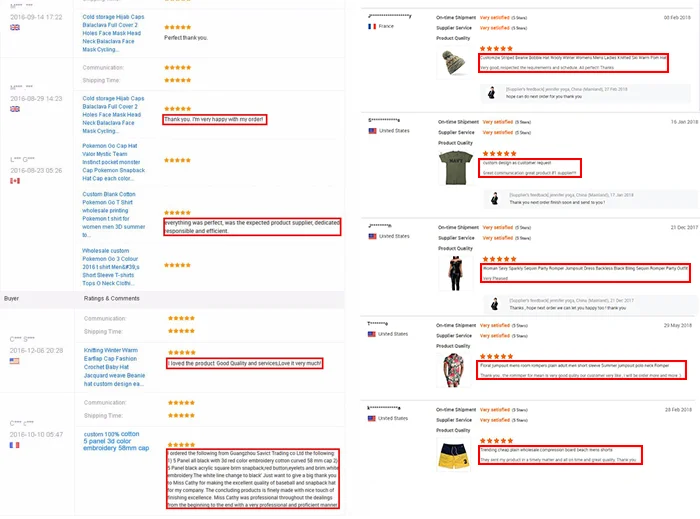The image size is (700, 519).
Task: Open Custom Blank Cotton Pokemon Go T Shirt link
Action: pos(113,215)
